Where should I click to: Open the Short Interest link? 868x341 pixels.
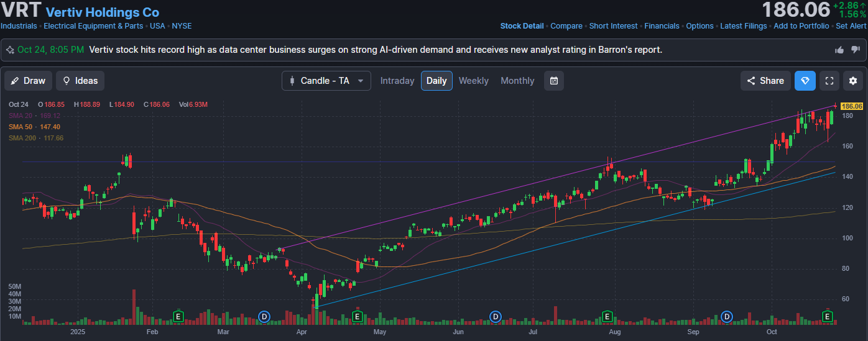tap(613, 26)
